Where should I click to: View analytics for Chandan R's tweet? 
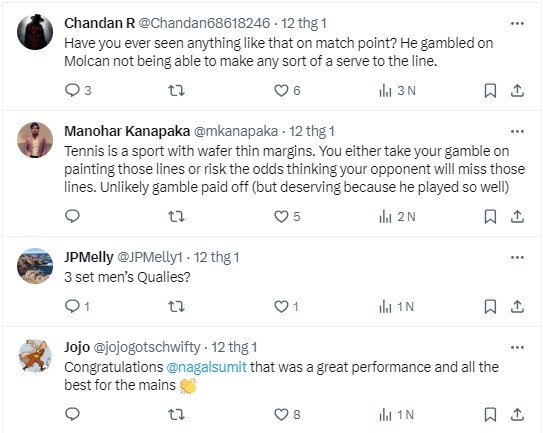(398, 91)
